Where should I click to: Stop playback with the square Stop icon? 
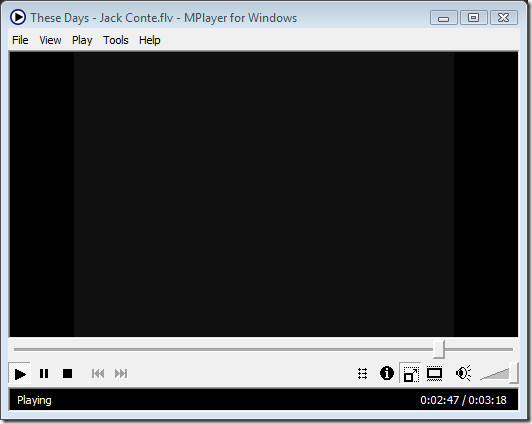coord(68,374)
